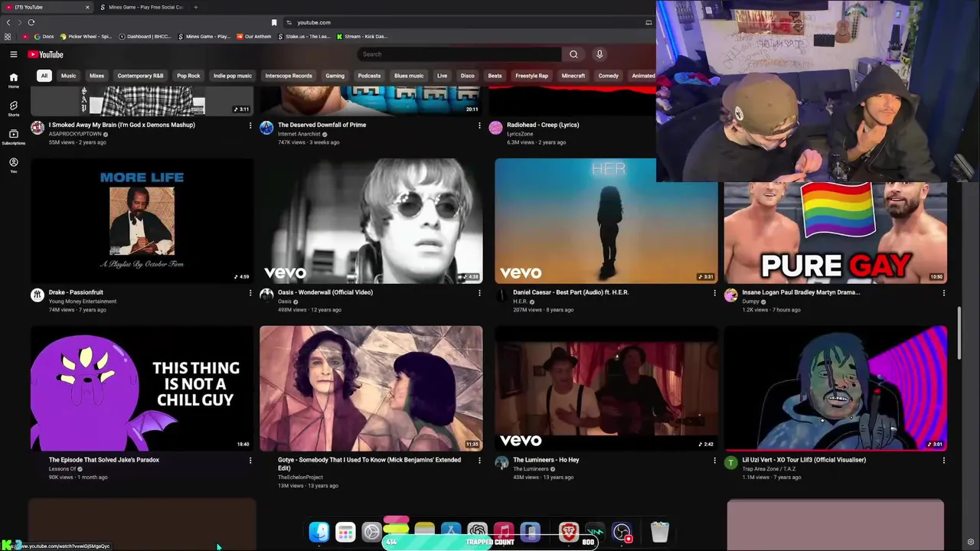
Task: Click the browser forward arrow
Action: pyautogui.click(x=19, y=22)
